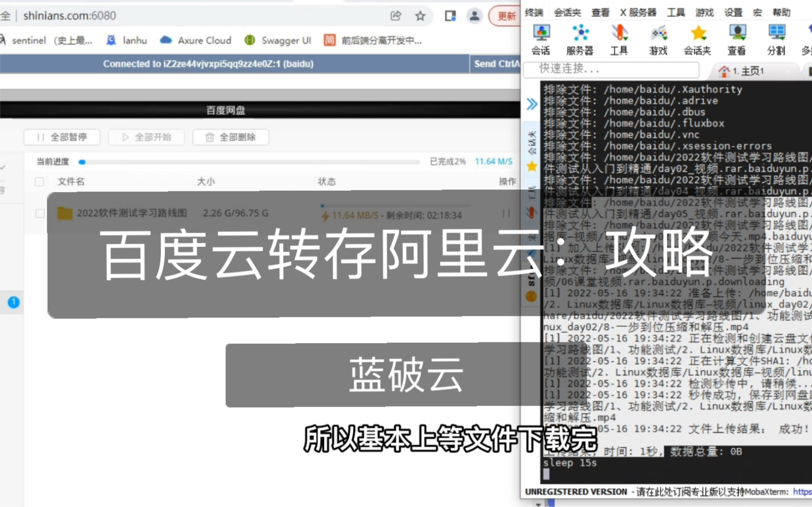This screenshot has height=507, width=812.
Task: Click the https link in MobaXterm footer
Action: tap(802, 492)
